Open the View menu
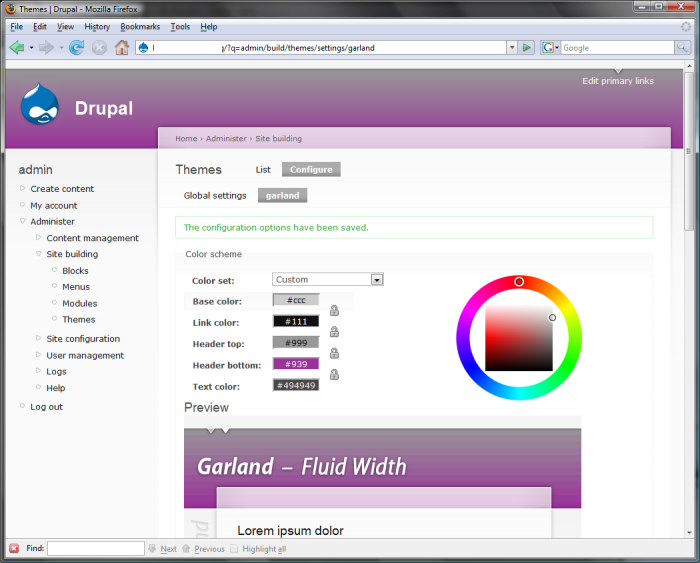700x563 pixels. (65, 27)
